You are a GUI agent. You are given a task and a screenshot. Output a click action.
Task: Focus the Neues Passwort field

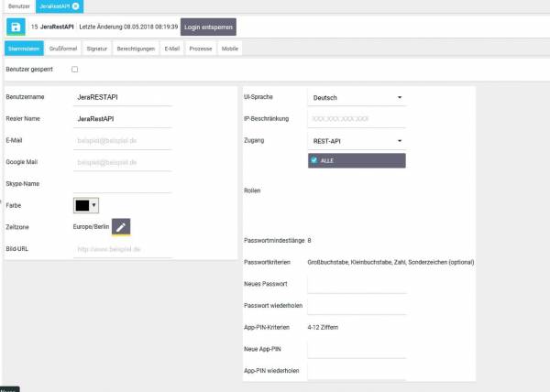[357, 286]
